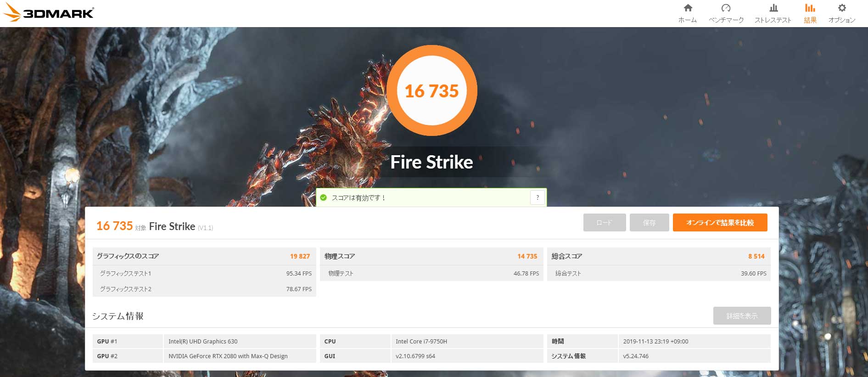Go to the ホーム home icon
Image resolution: width=868 pixels, height=377 pixels.
coord(688,8)
